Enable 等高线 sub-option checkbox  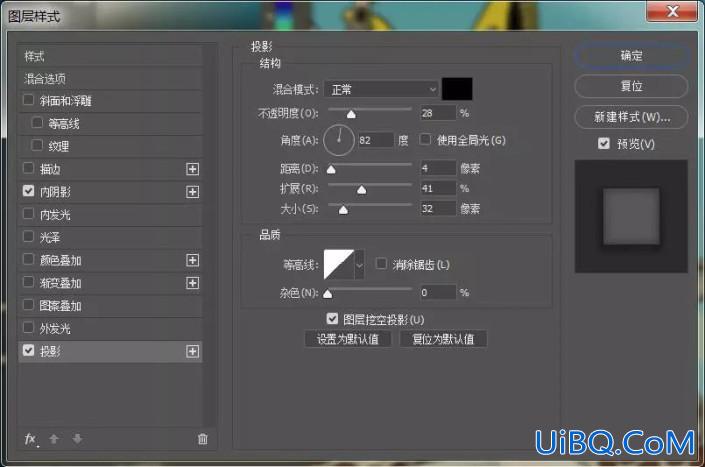(37, 123)
